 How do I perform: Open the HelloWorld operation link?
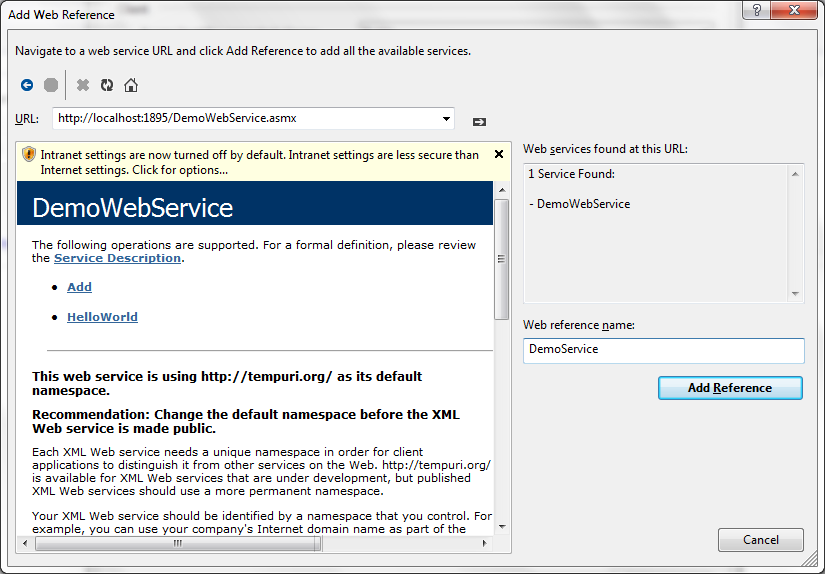pyautogui.click(x=102, y=317)
